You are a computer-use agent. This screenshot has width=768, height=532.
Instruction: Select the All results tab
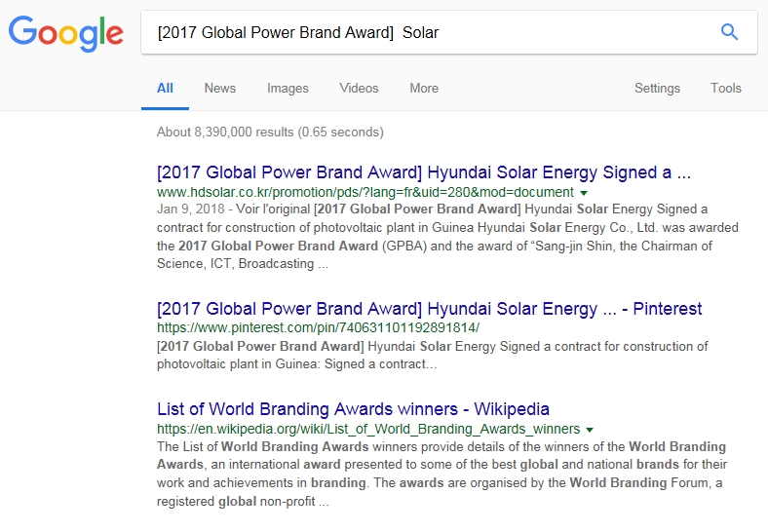point(165,88)
